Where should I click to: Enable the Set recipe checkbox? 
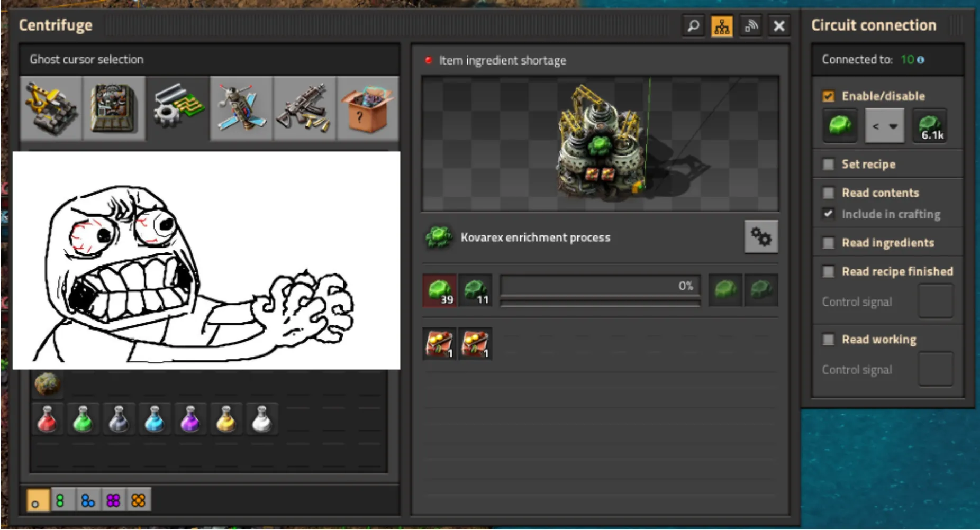[828, 165]
